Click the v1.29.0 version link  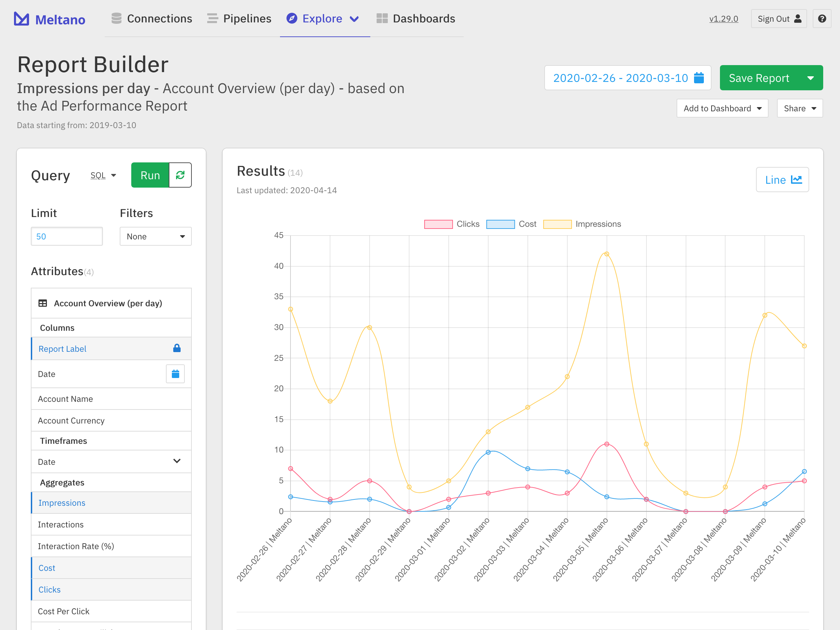pyautogui.click(x=723, y=19)
